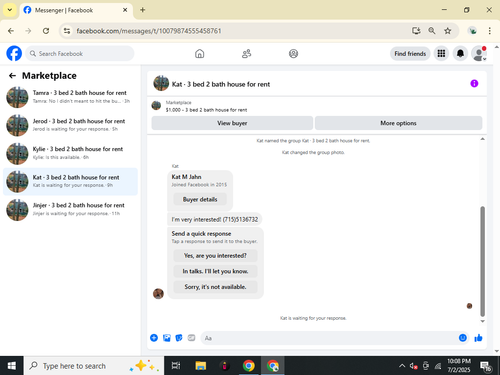Click the More options button
500x375 pixels.
point(398,123)
